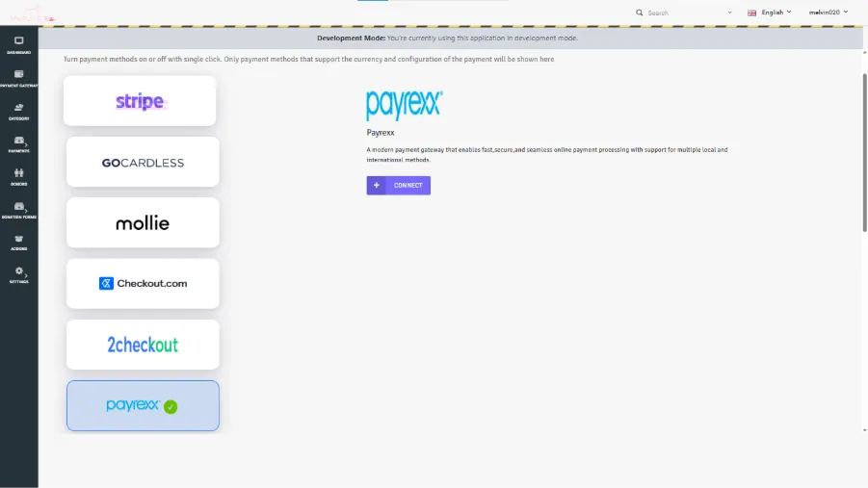Select the Stripe payment method card
Image resolution: width=868 pixels, height=488 pixels.
point(140,101)
